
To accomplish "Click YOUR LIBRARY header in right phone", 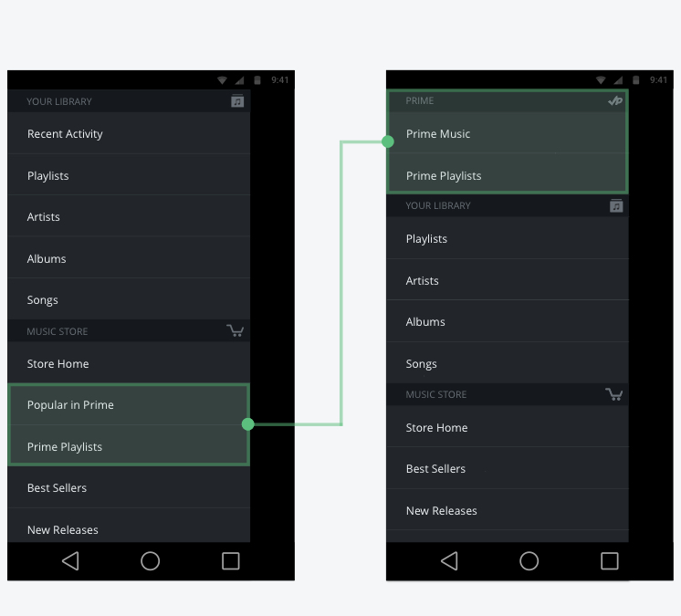I will coord(508,205).
